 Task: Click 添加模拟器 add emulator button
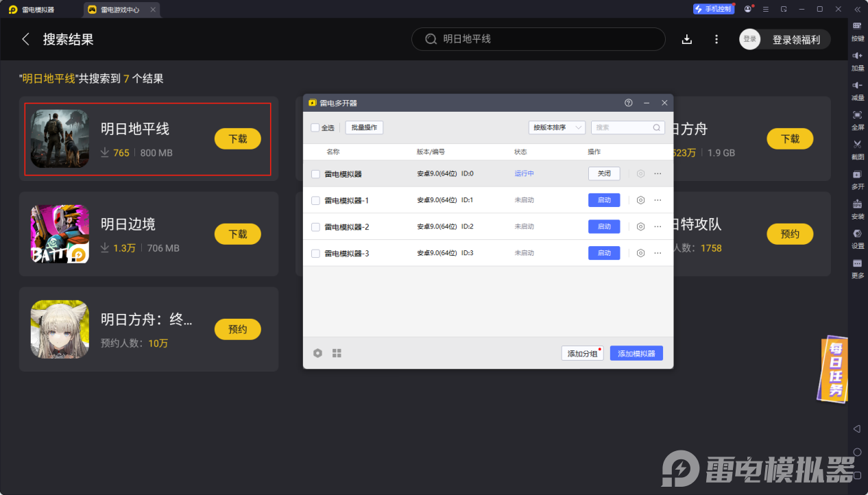[x=636, y=353]
